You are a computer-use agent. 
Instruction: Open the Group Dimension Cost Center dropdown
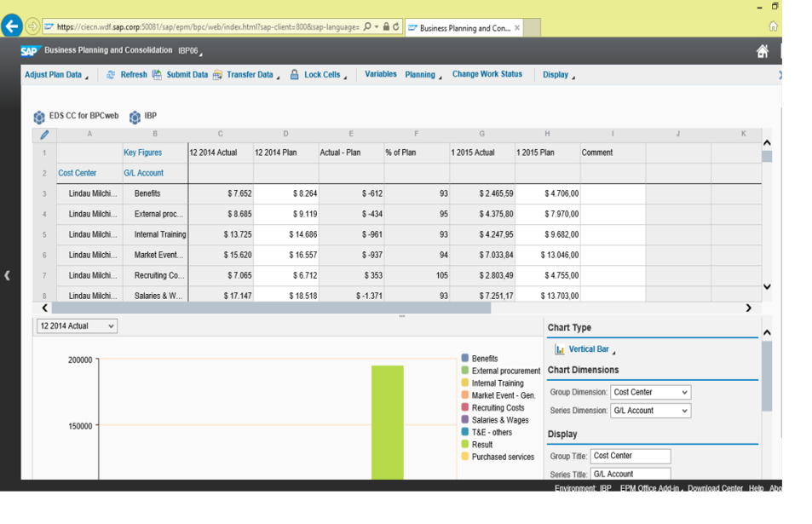click(x=650, y=392)
